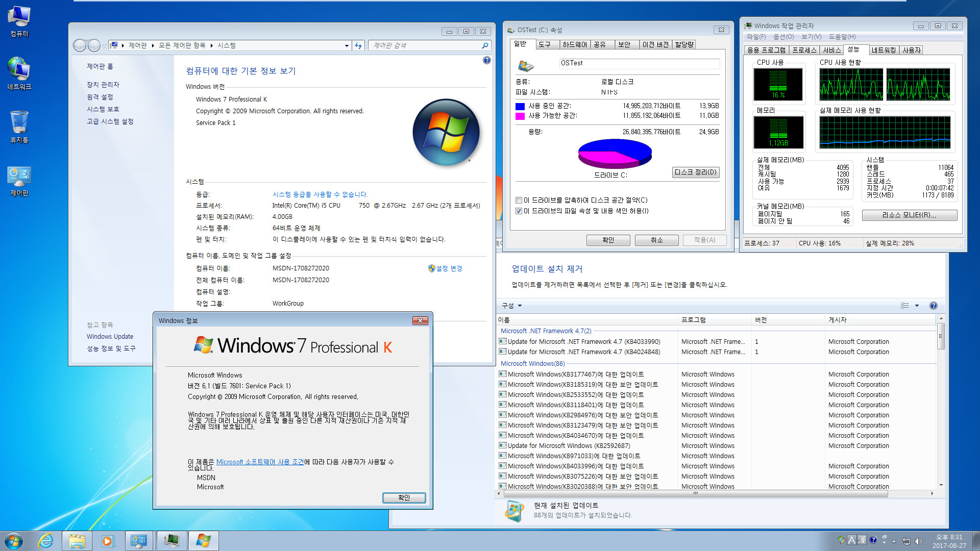Click the forward arrow in the System window
Image resolution: width=980 pixels, height=551 pixels.
coord(94,45)
